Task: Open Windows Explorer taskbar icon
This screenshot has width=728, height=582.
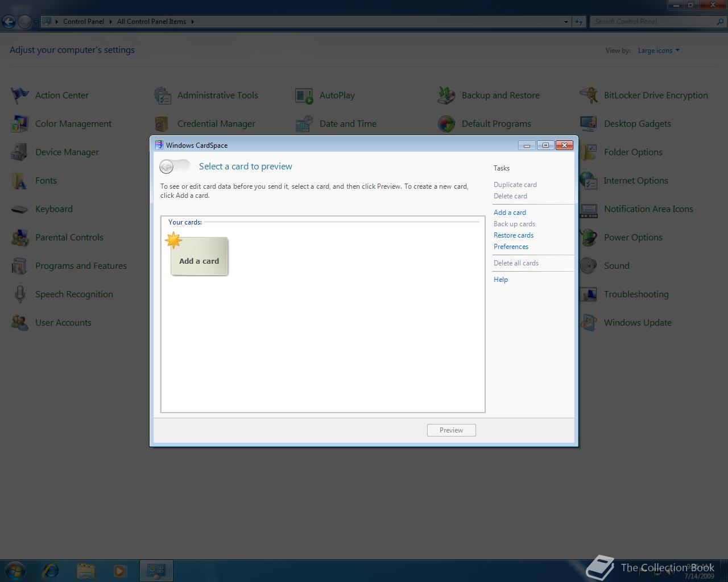Action: point(85,570)
